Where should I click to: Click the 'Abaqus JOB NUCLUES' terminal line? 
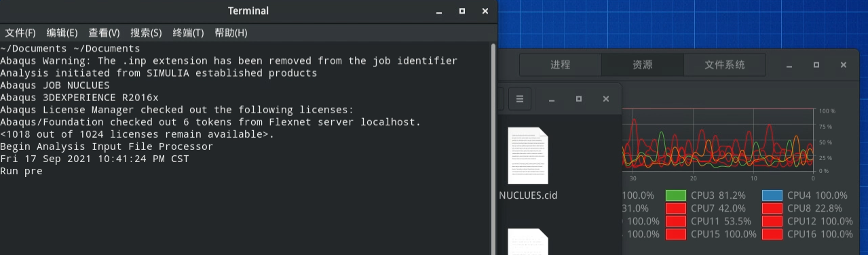(x=55, y=85)
